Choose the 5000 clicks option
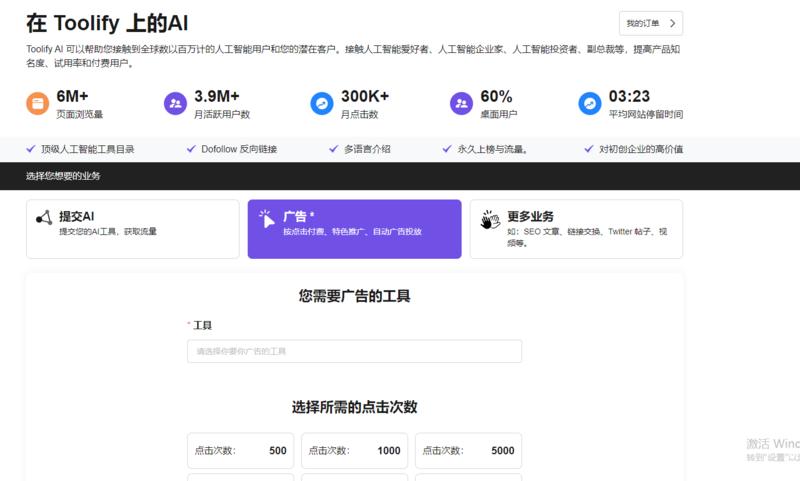Screen dimensions: 800x481 click(468, 451)
